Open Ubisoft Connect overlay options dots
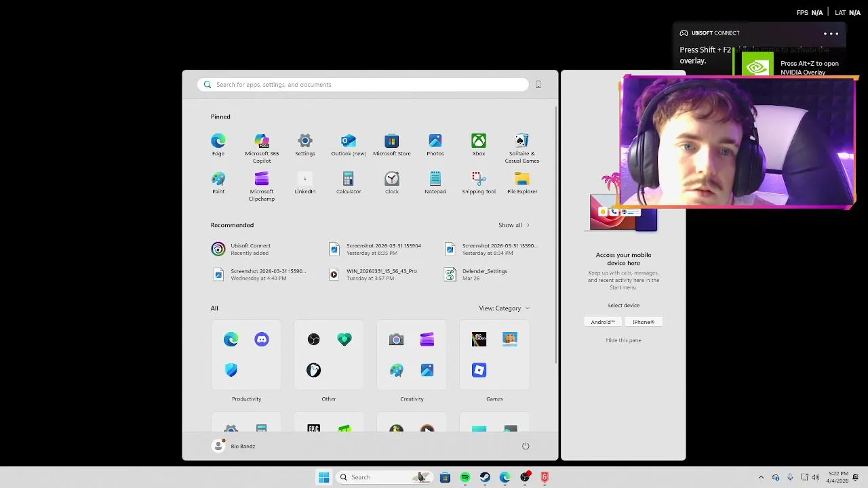The image size is (868, 488). pos(831,33)
